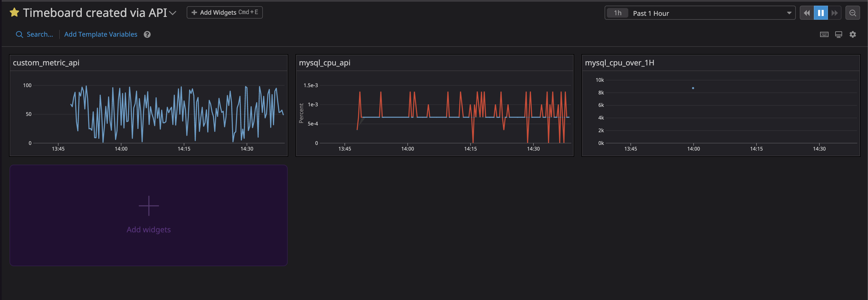The image size is (868, 300).
Task: Open Add Template Variables link
Action: click(x=101, y=34)
